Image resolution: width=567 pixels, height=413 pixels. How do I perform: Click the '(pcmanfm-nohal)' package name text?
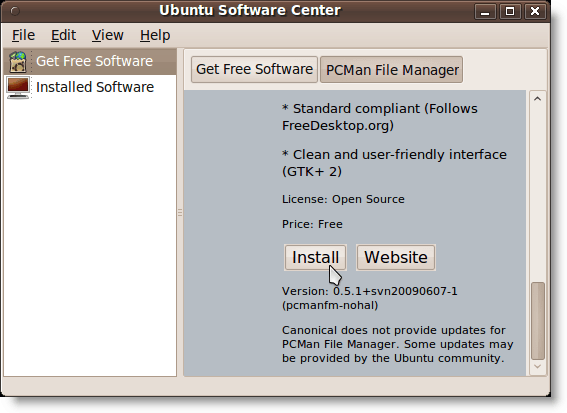330,306
